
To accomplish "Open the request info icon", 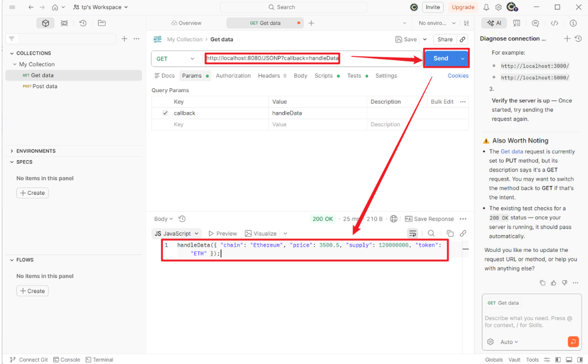I will pyautogui.click(x=573, y=23).
